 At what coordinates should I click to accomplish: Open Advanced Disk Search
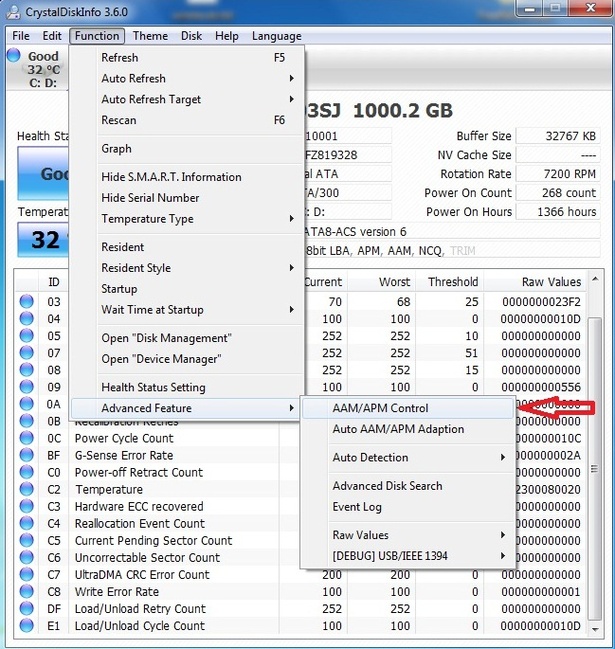408,486
